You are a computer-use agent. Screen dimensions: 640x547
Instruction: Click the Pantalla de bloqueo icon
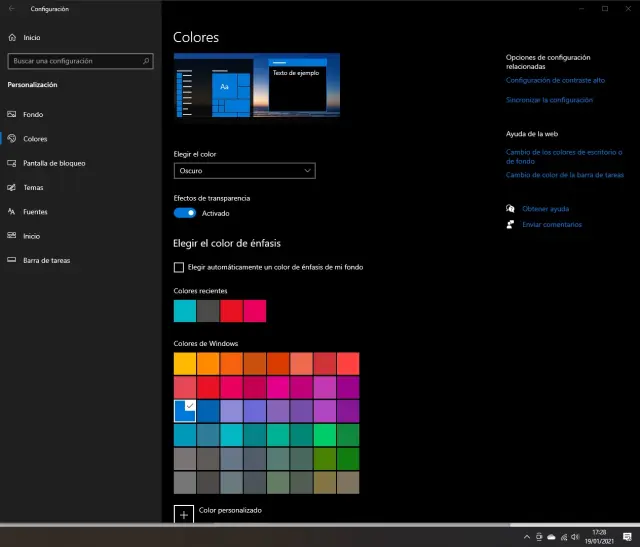click(12, 163)
